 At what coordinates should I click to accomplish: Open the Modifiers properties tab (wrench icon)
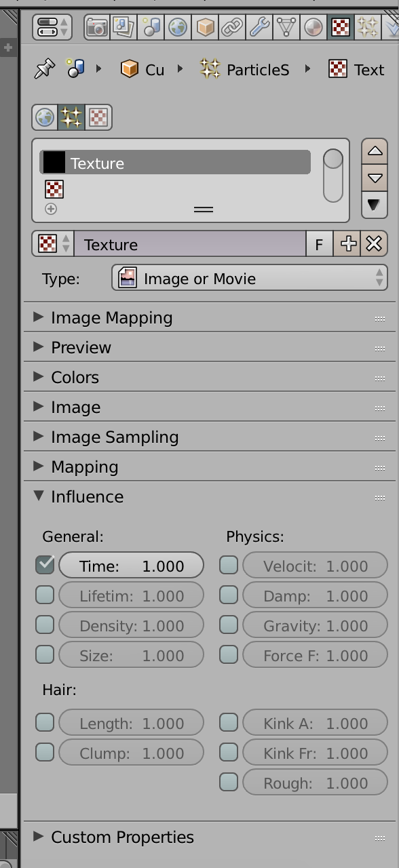click(259, 27)
